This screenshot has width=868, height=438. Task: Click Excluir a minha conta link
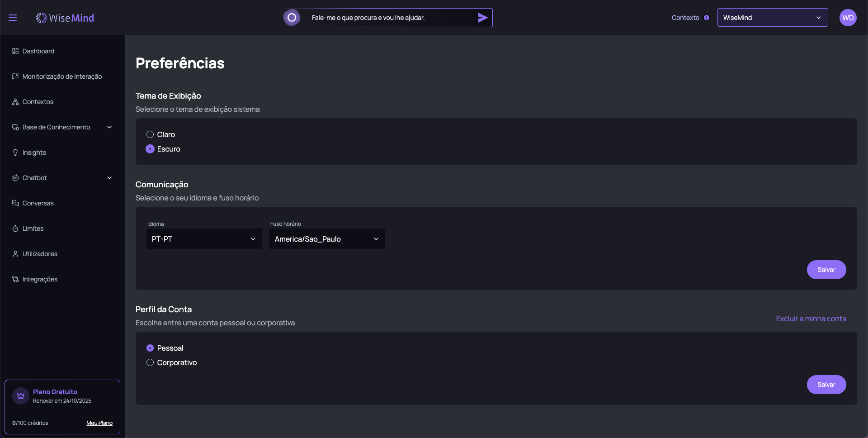[811, 319]
